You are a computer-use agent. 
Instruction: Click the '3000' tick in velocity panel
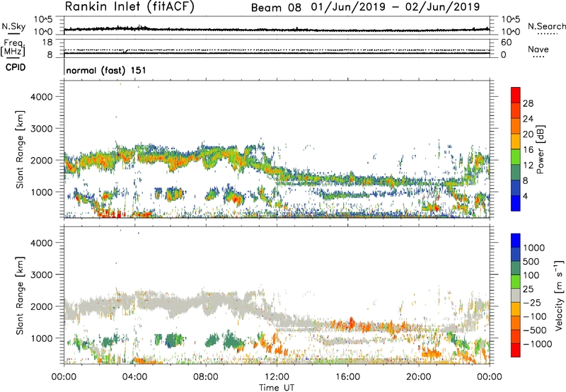(42, 275)
